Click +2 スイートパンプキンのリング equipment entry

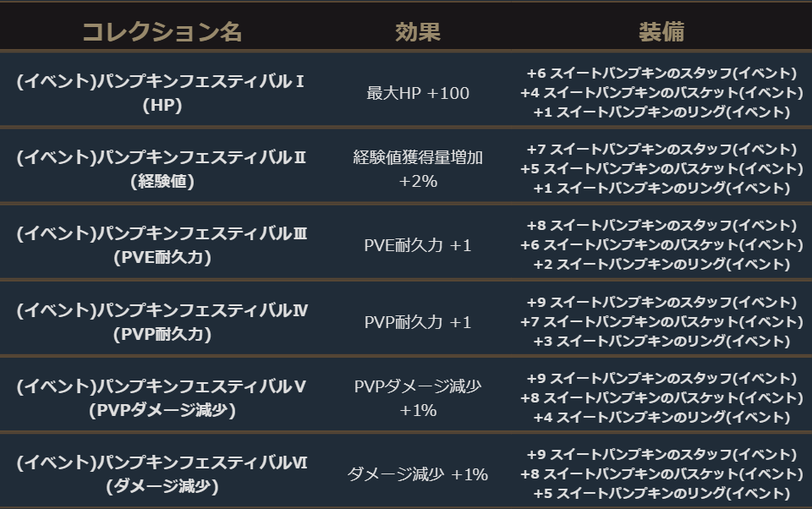pos(661,264)
